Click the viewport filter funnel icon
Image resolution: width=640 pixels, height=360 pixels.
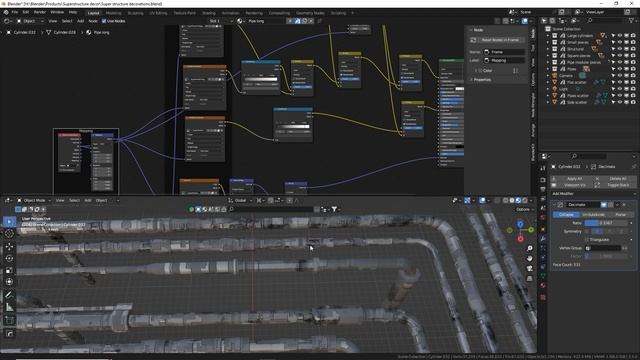pyautogui.click(x=334, y=209)
